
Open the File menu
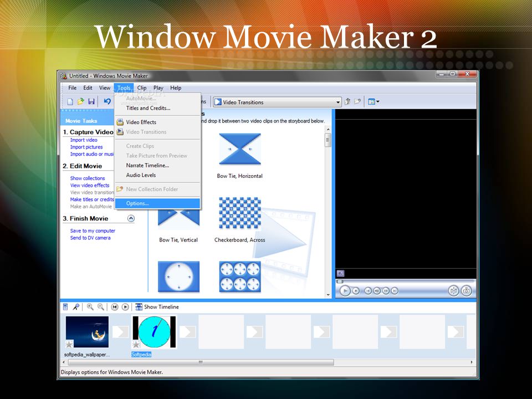pos(72,88)
